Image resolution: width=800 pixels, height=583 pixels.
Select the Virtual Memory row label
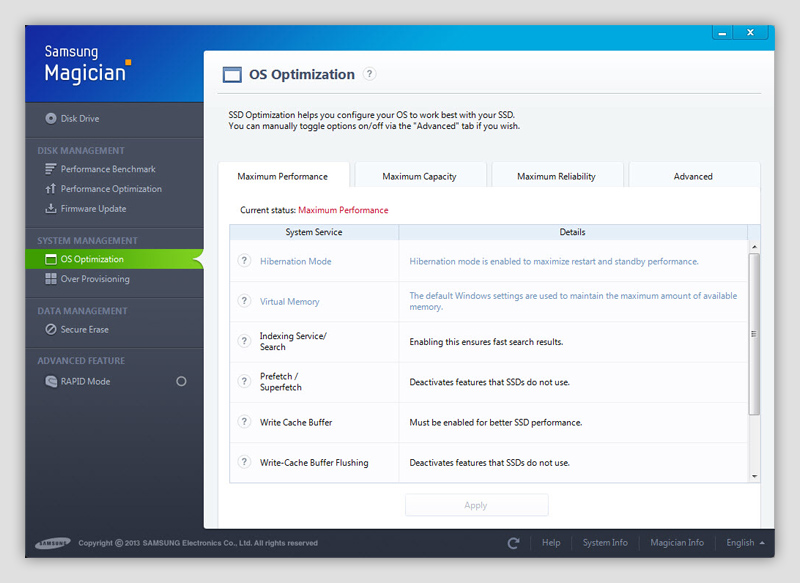(290, 301)
